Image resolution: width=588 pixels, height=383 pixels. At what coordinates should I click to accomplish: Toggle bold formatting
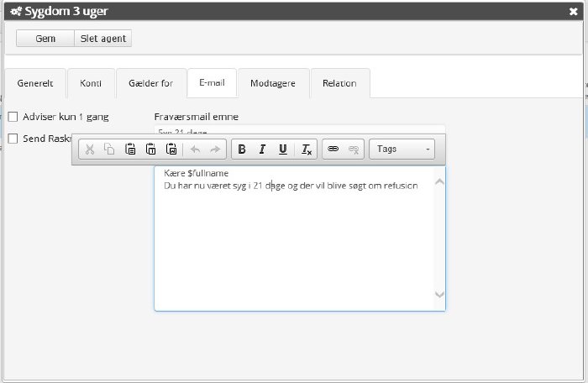(x=242, y=150)
